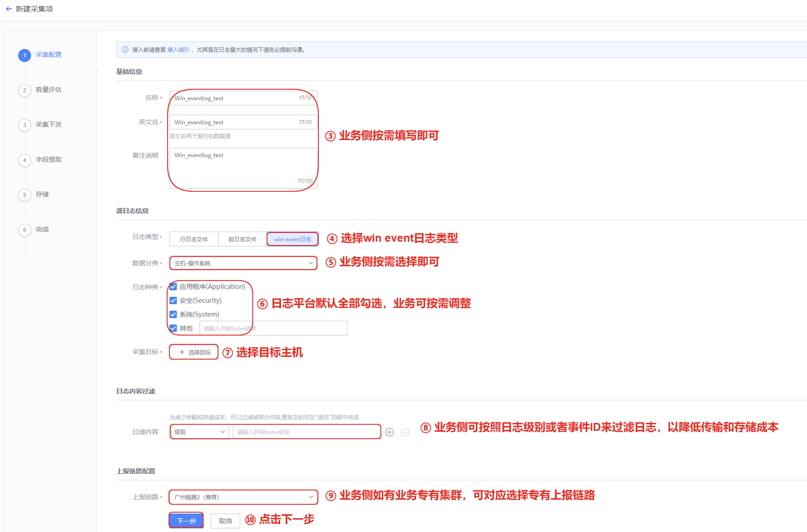Switch log type to 行日志文件

194,239
